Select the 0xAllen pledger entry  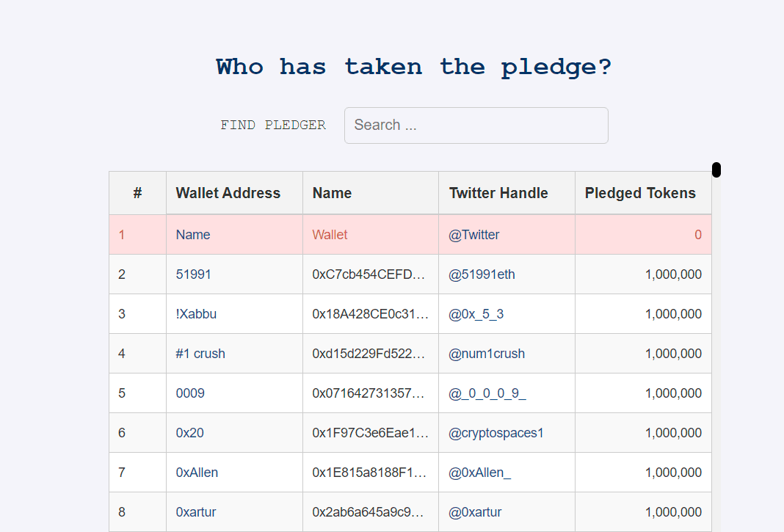197,473
